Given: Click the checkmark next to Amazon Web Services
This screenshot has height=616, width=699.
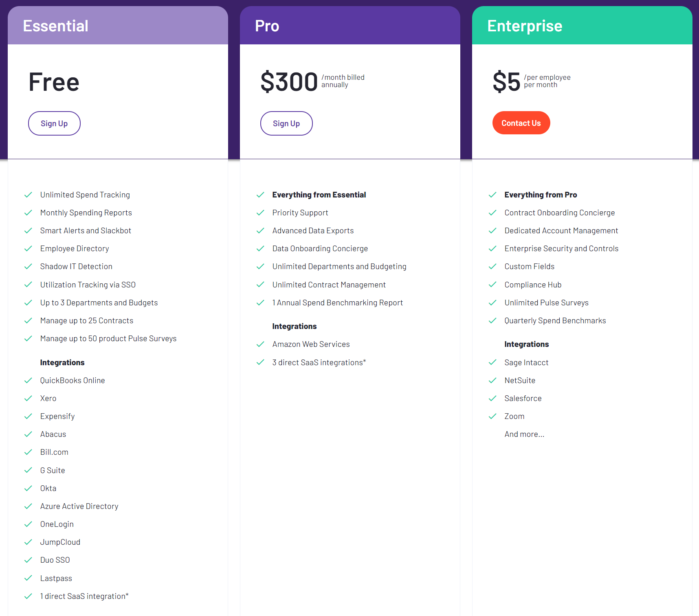Looking at the screenshot, I should [x=260, y=344].
